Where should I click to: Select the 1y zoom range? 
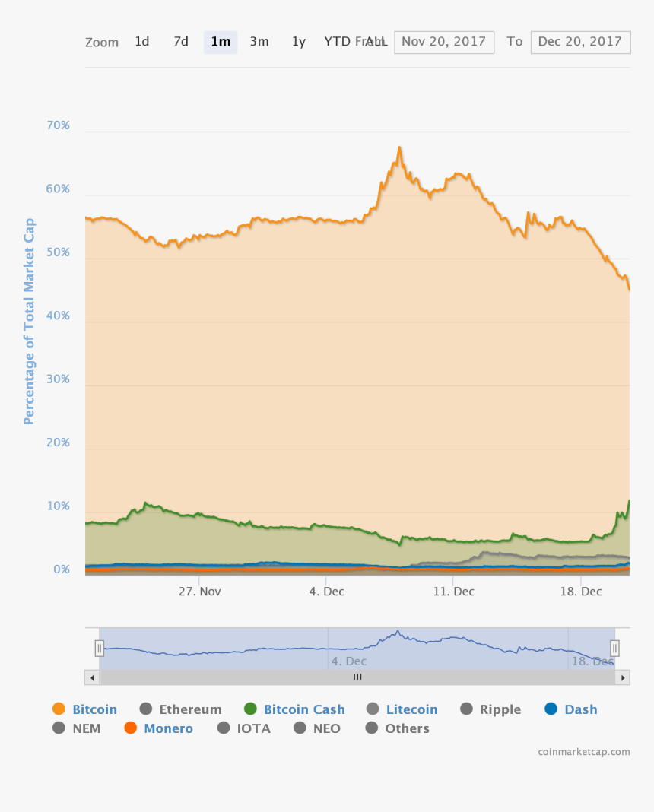[298, 42]
